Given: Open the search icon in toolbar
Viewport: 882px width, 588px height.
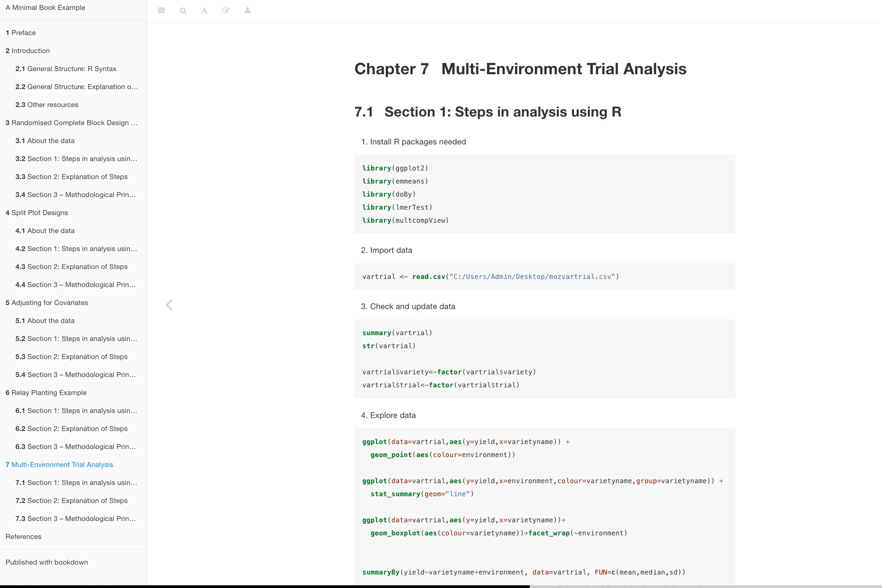Looking at the screenshot, I should (183, 10).
